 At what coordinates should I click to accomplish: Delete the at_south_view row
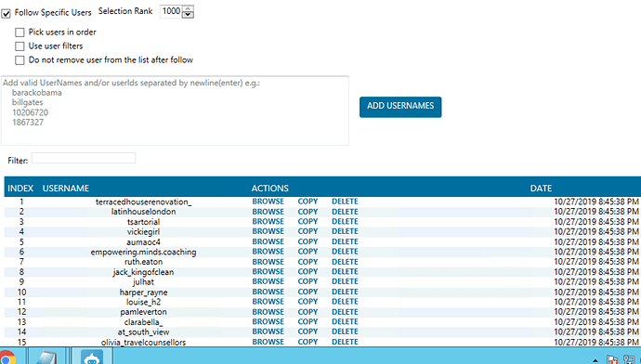tap(345, 331)
